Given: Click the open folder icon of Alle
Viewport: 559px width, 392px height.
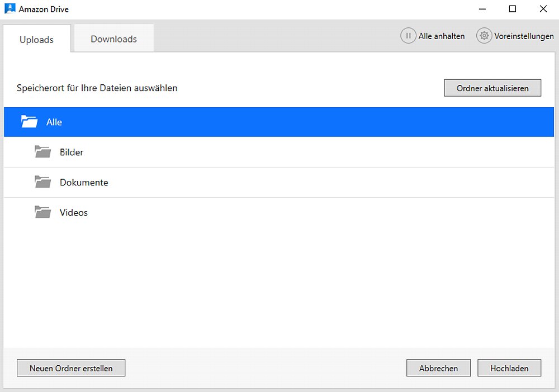Looking at the screenshot, I should [29, 121].
